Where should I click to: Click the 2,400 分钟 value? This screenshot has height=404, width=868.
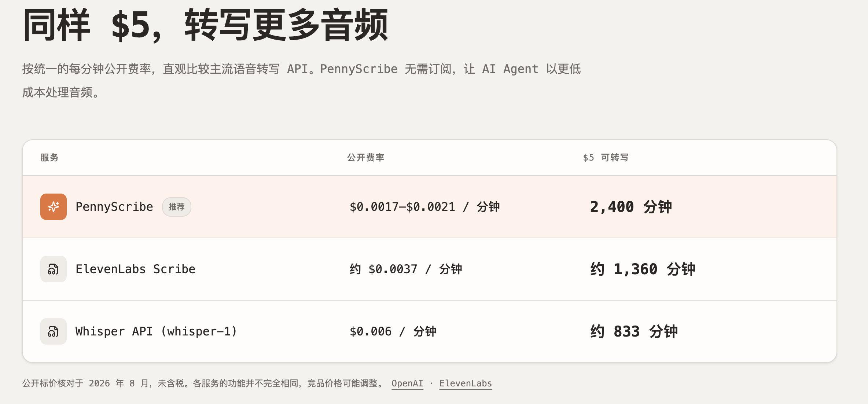(631, 207)
